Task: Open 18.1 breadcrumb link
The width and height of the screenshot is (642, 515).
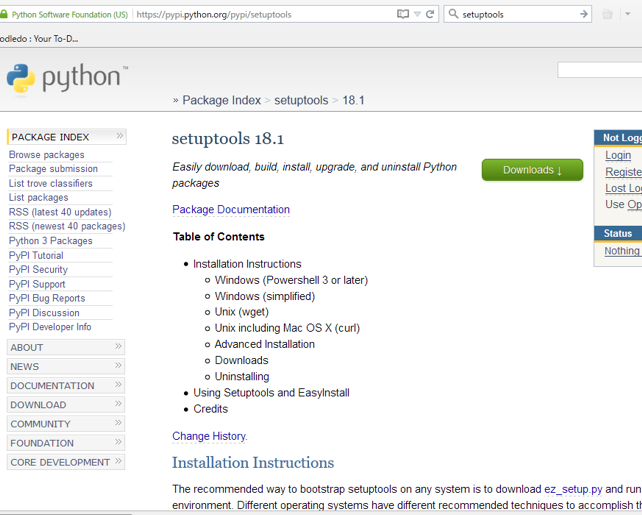Action: point(353,100)
